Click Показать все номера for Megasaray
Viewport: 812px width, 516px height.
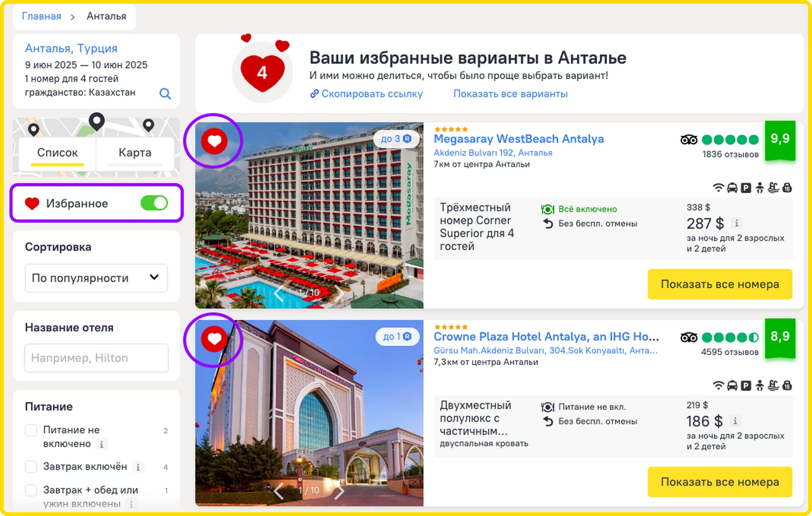coord(720,284)
